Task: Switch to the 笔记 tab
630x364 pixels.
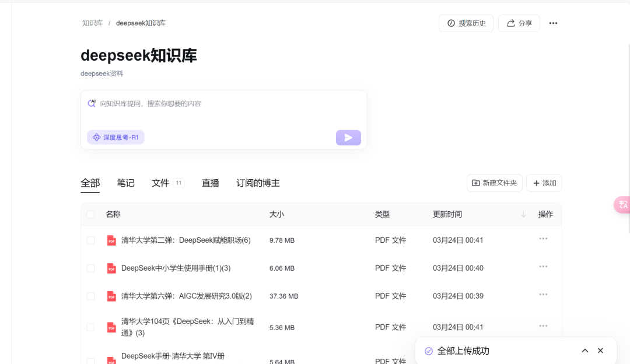Action: 125,183
